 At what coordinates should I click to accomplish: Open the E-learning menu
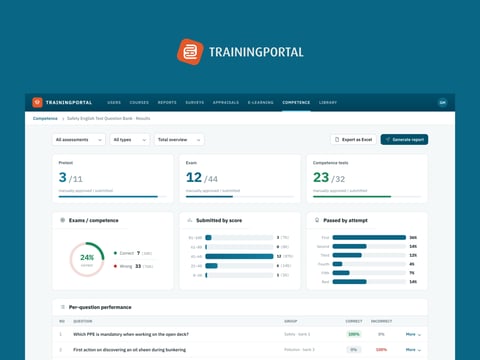[261, 102]
